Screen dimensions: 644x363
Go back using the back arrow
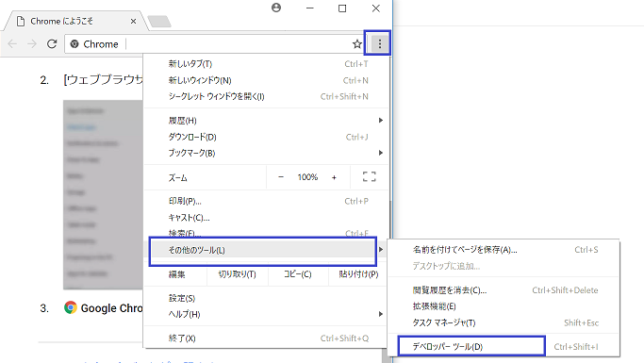[12, 43]
